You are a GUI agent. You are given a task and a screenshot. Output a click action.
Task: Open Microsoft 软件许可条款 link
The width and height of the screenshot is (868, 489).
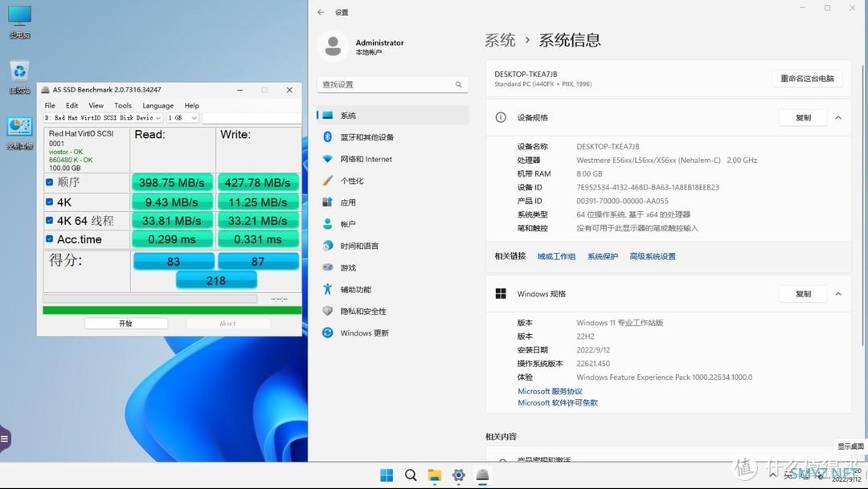558,403
